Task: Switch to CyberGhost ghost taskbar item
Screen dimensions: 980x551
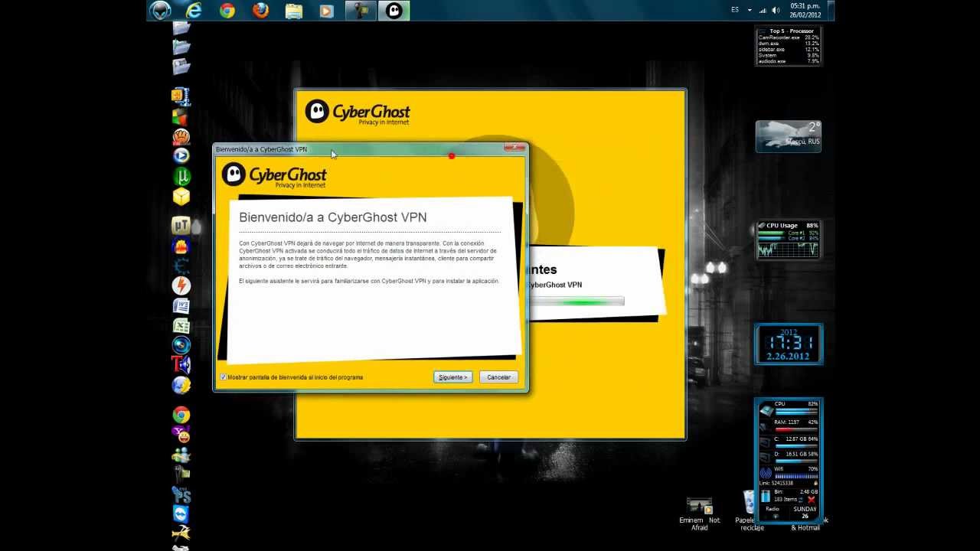Action: [394, 10]
